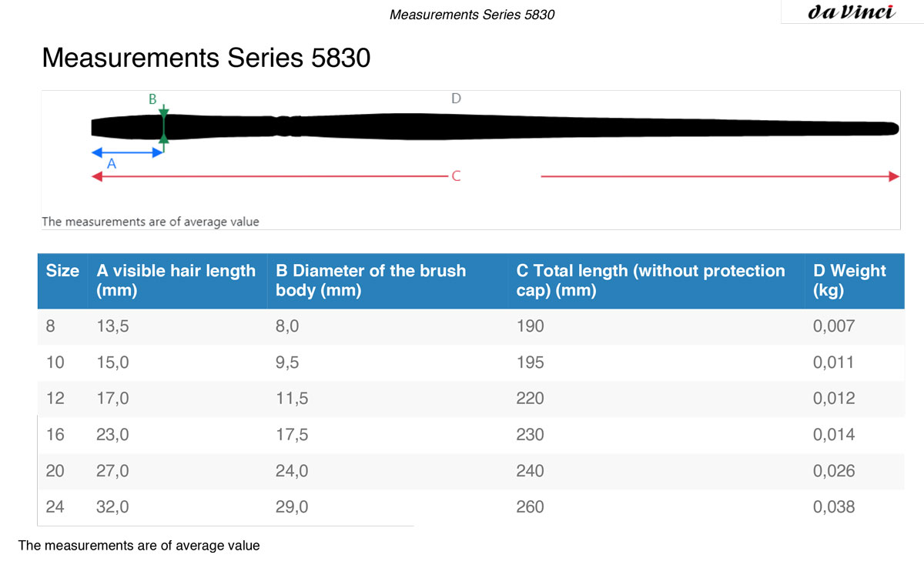Click the average value footnote below the table
This screenshot has width=924, height=578.
pos(139,546)
